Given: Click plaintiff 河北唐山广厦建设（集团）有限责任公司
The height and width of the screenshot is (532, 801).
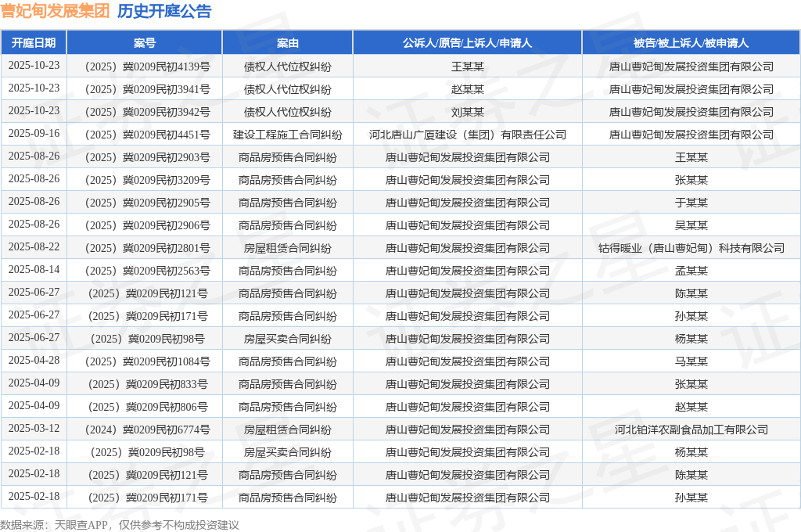Looking at the screenshot, I should click(x=468, y=135).
